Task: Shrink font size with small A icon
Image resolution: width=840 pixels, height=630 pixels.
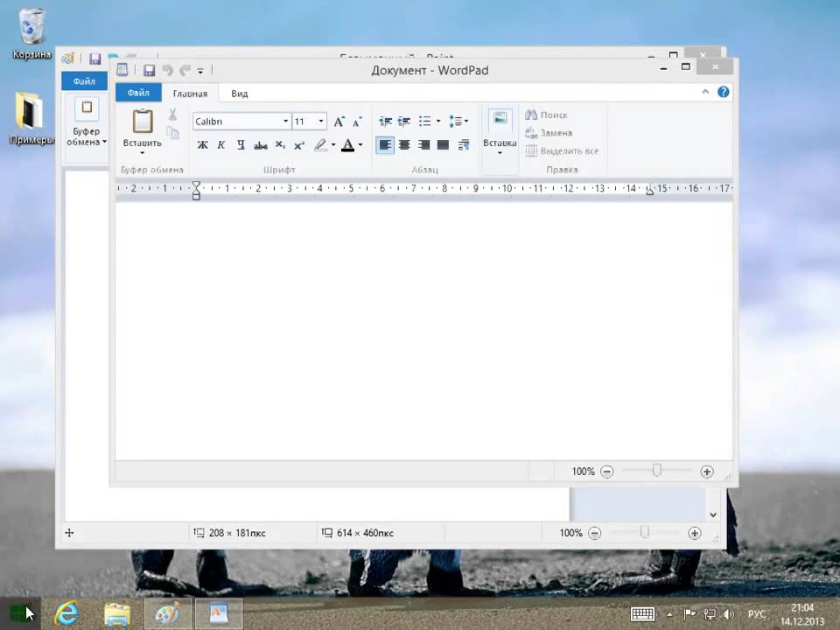Action: tap(357, 122)
